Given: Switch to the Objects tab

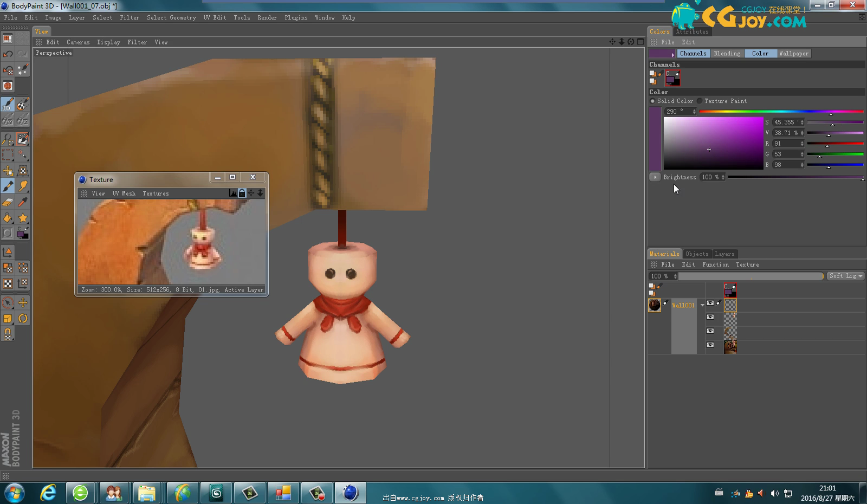Looking at the screenshot, I should (697, 254).
